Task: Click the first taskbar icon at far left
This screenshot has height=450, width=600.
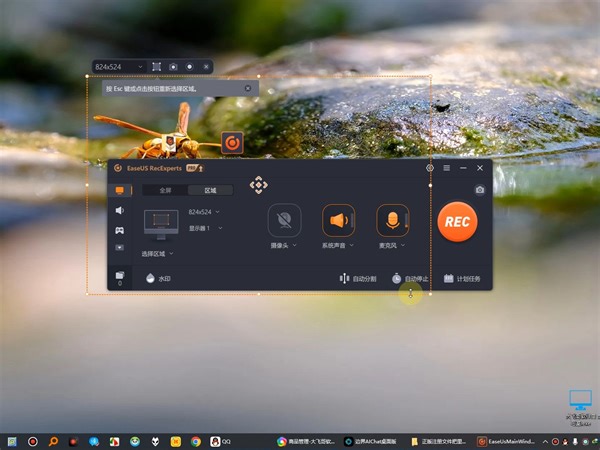Action: pos(12,442)
